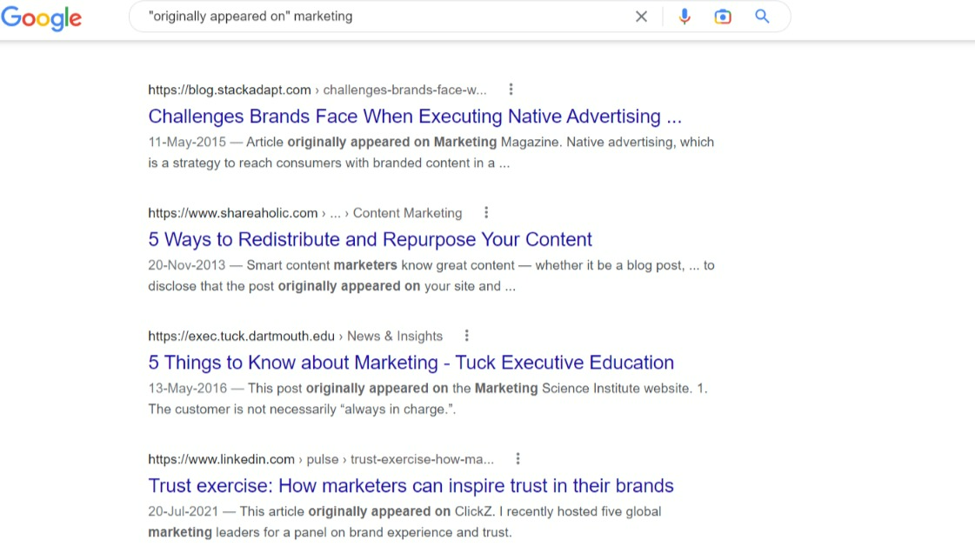975x560 pixels.
Task: Open search by image camera
Action: click(723, 17)
